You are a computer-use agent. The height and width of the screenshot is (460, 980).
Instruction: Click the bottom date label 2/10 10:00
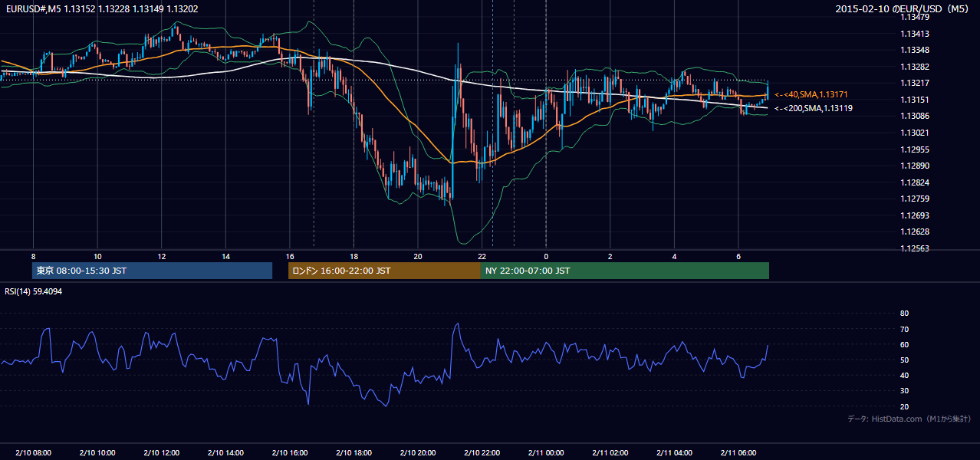97,453
